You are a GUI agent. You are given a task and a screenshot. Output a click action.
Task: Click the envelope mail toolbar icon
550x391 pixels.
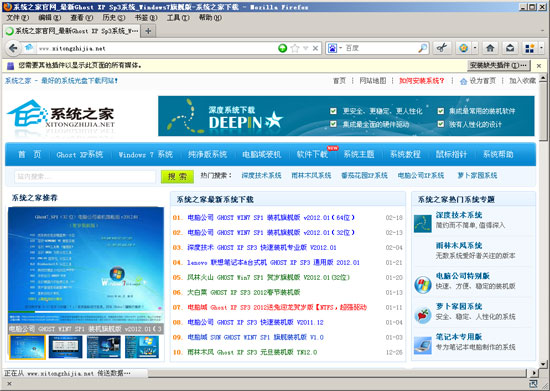click(510, 48)
